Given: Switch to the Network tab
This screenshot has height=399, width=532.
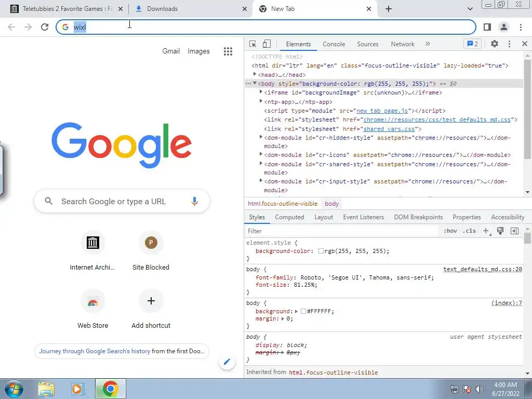Looking at the screenshot, I should tap(403, 44).
